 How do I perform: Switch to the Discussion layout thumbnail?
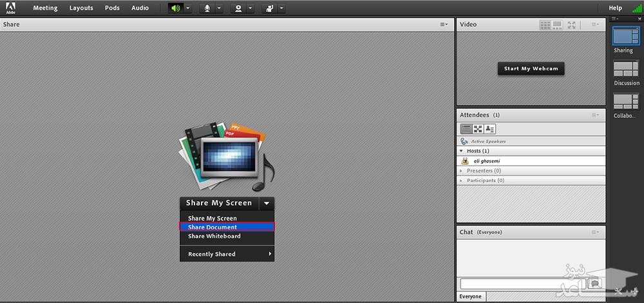tap(626, 70)
